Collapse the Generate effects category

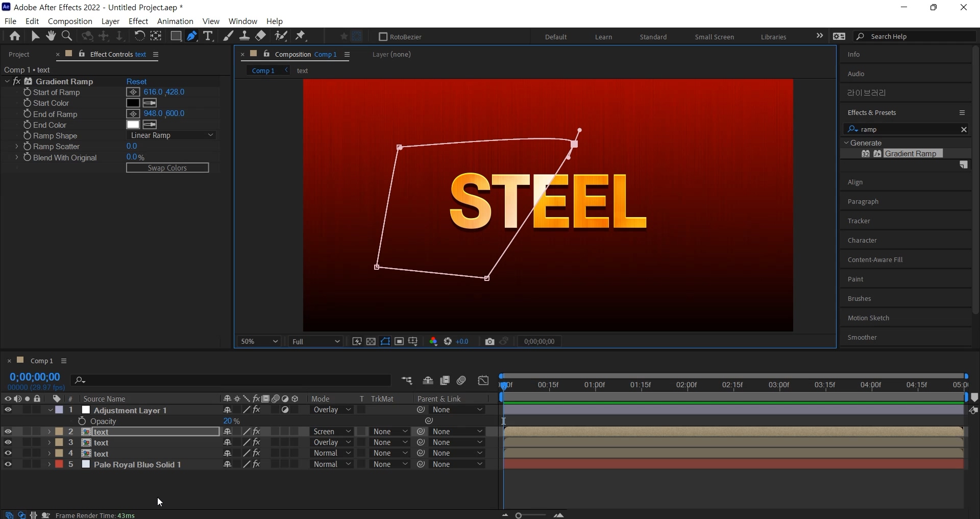coord(847,143)
